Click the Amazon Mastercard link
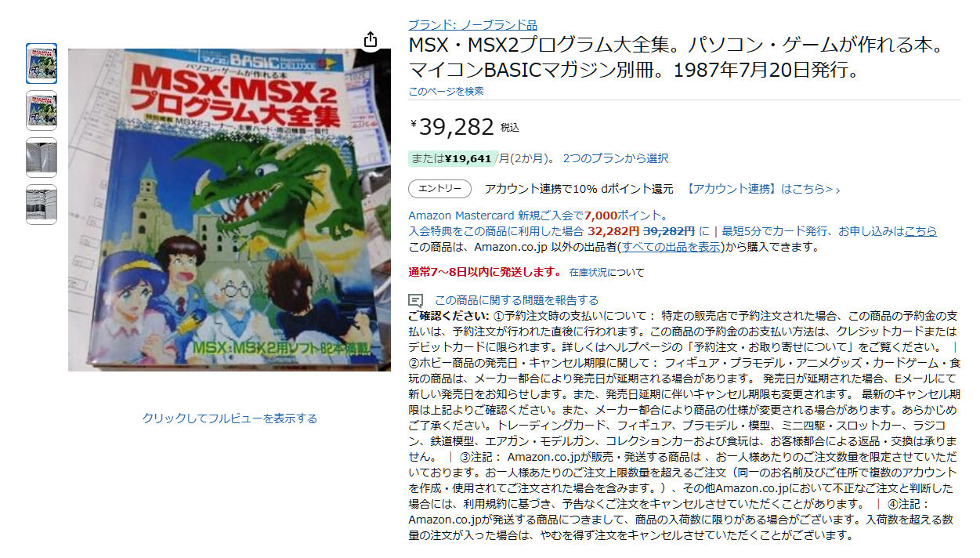The width and height of the screenshot is (980, 558). tap(461, 216)
